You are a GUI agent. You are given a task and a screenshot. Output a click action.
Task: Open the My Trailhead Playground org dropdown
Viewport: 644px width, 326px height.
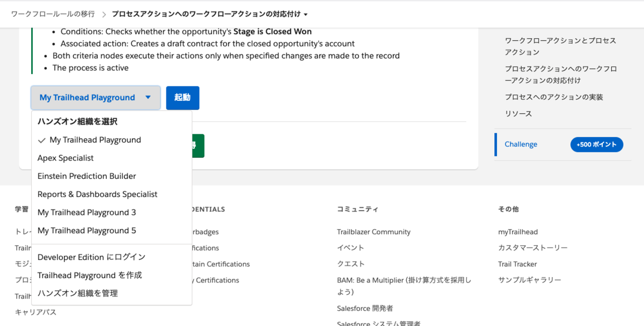[x=96, y=98]
